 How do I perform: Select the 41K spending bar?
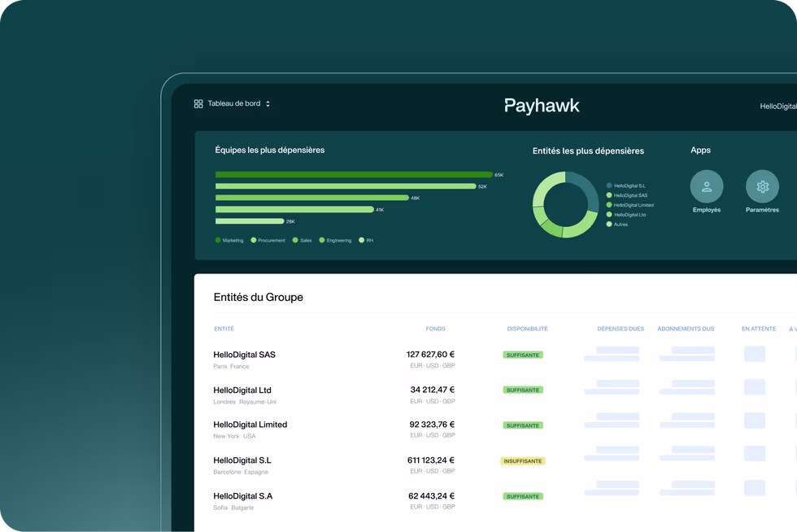point(294,210)
